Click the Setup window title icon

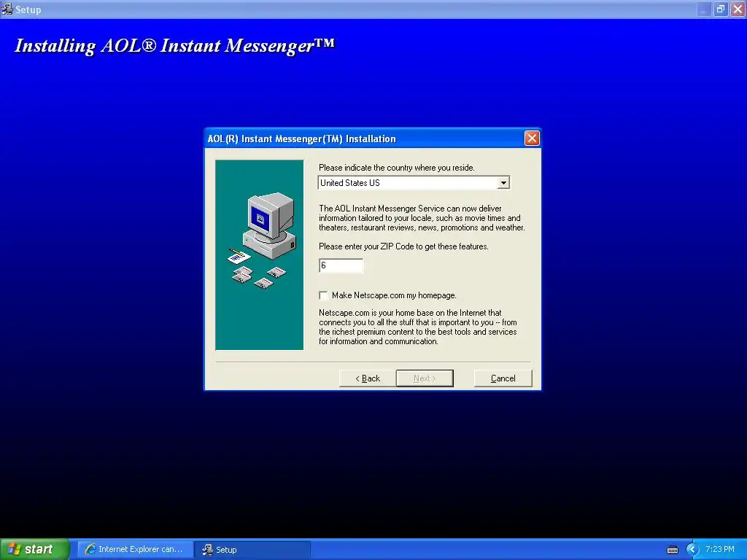7,9
